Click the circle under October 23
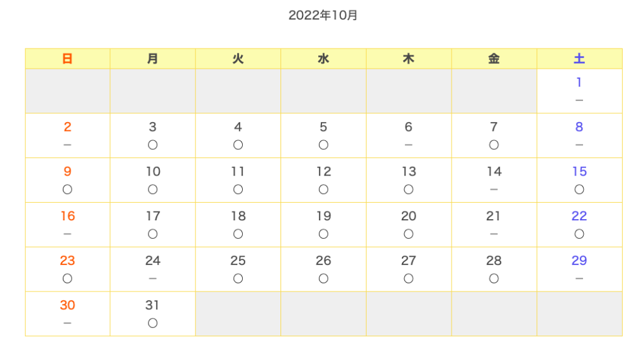Screen dimensions: 644x362 point(67,278)
